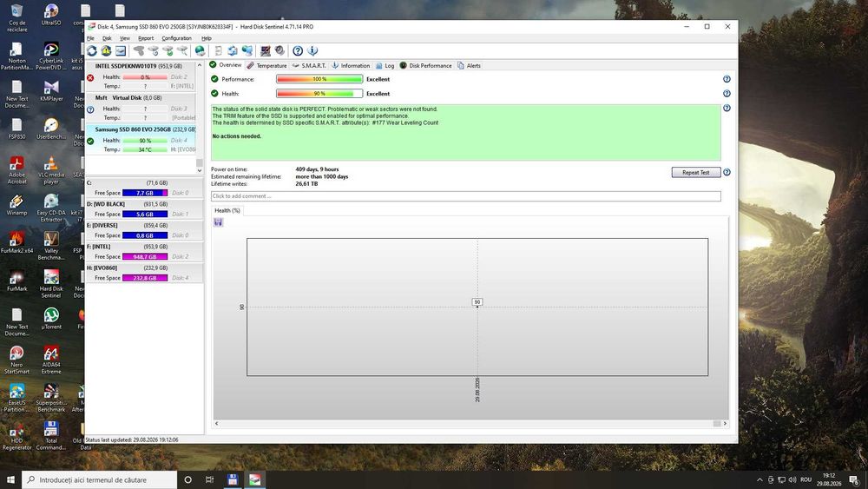This screenshot has height=489, width=868.
Task: Click the gray disk test icon after the picture-frame icon
Action: 139,51
